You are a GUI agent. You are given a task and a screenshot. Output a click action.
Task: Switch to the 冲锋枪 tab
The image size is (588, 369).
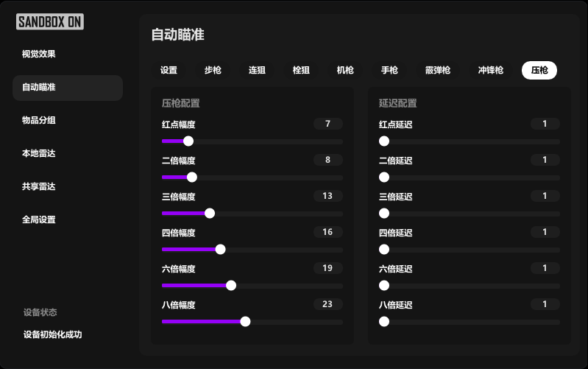coord(491,70)
